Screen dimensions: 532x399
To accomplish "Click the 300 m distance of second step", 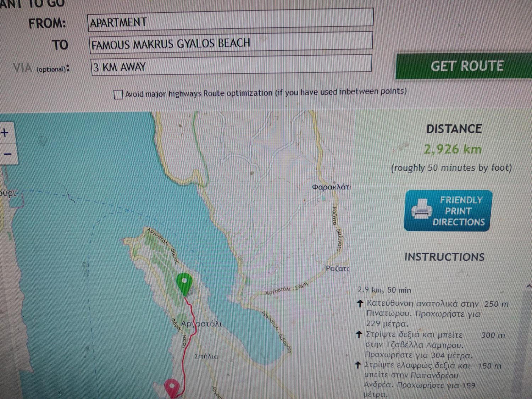I will pos(493,335).
